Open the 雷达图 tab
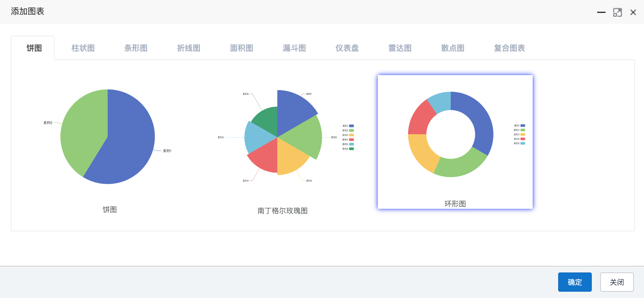644x298 pixels. [400, 48]
